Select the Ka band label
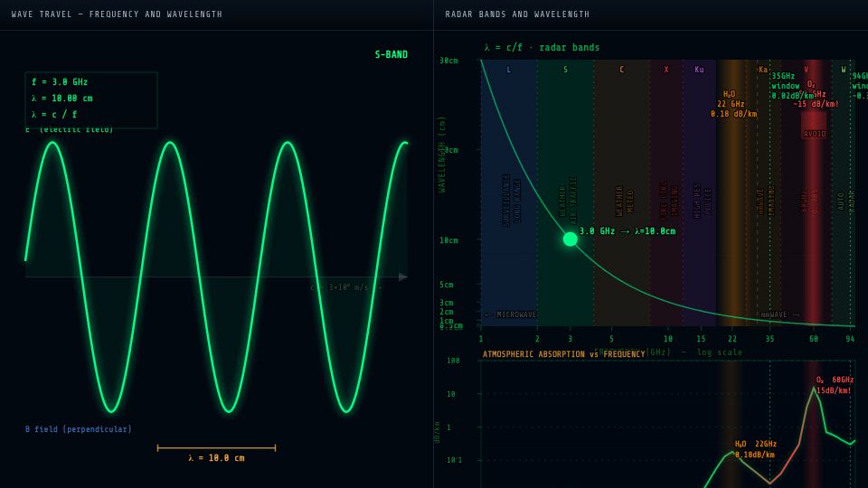Viewport: 868px width, 488px height. [763, 70]
